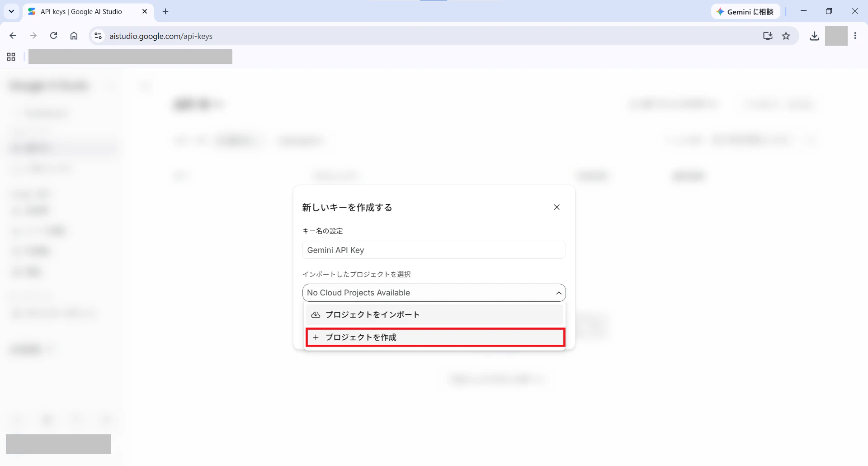Go back in browser history
The height and width of the screenshot is (466, 868).
tap(13, 36)
